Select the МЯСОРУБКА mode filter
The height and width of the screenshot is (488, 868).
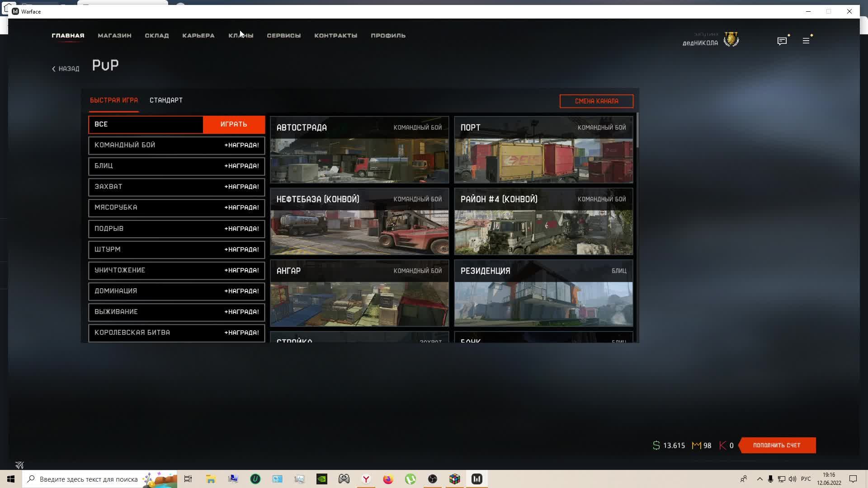click(176, 208)
